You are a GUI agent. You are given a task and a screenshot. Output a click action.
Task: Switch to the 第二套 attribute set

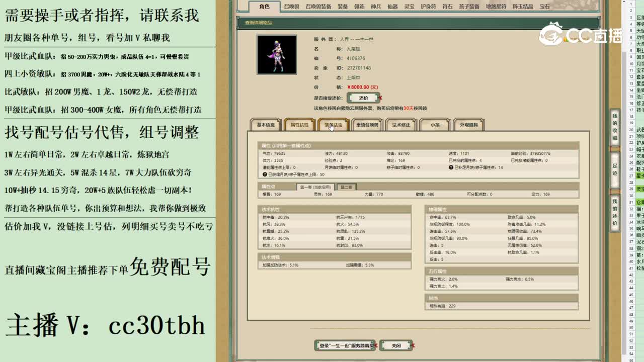(346, 186)
